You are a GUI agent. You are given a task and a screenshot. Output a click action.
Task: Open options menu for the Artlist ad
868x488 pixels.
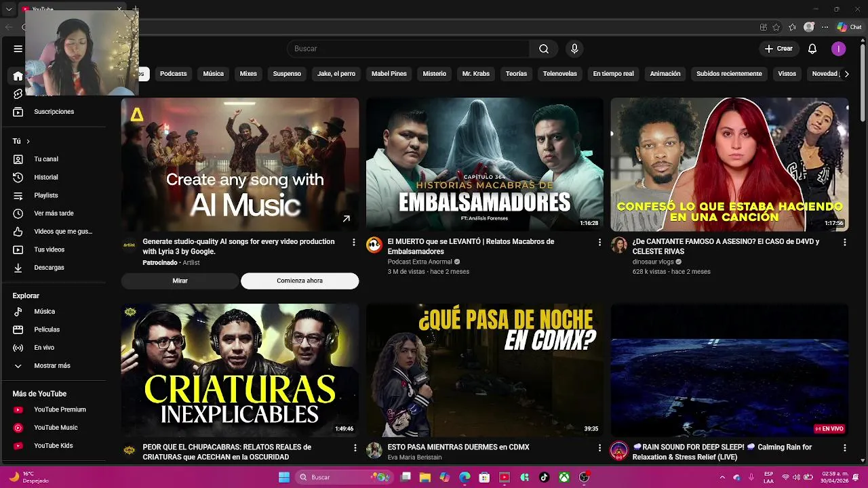click(x=353, y=242)
